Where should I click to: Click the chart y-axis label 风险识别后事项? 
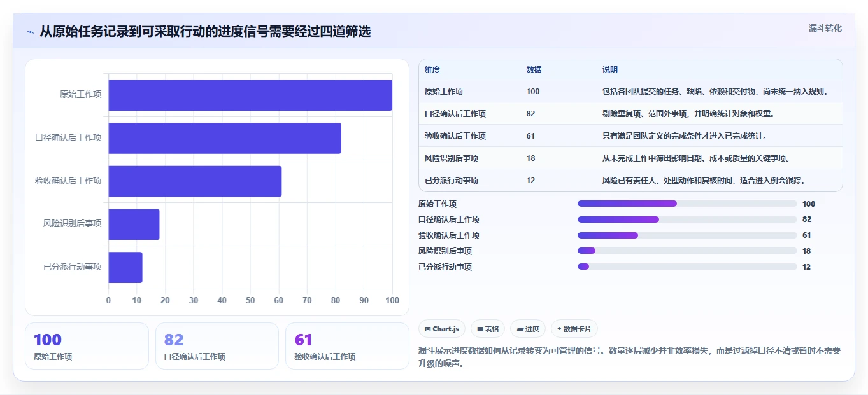pos(73,224)
